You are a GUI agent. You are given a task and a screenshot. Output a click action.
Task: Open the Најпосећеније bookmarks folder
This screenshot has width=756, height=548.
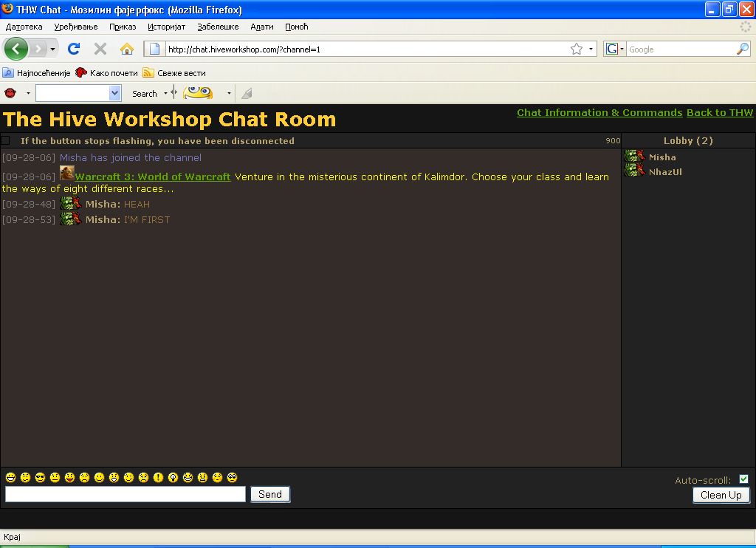click(37, 73)
